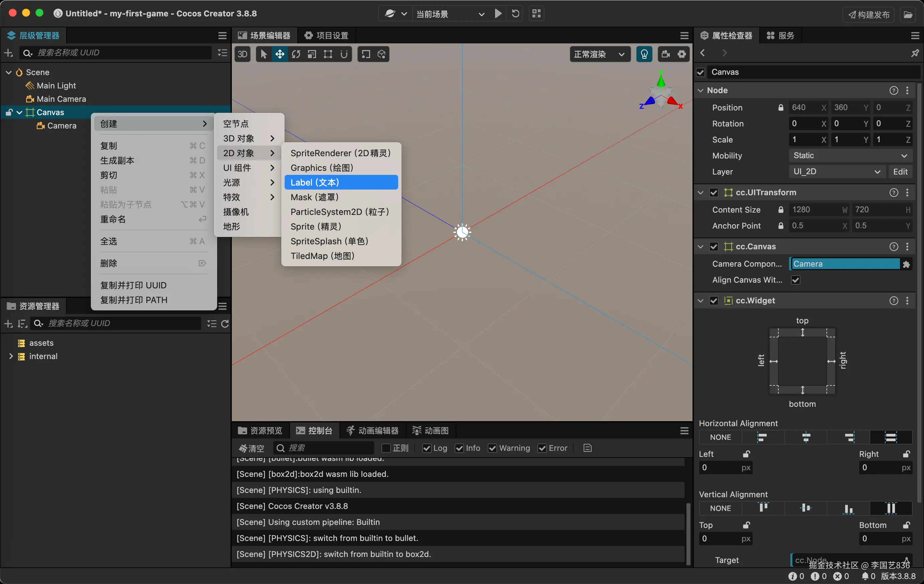This screenshot has width=924, height=584.
Task: Select the rect transform tool
Action: [328, 54]
